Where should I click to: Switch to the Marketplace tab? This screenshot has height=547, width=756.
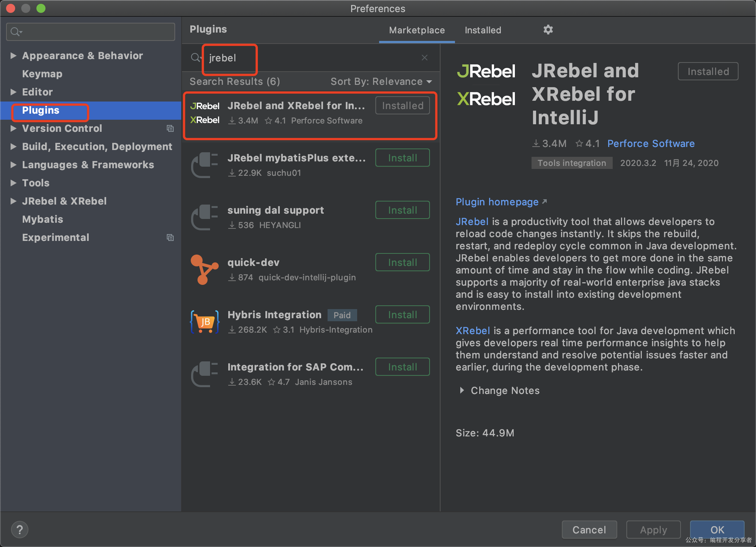click(417, 30)
